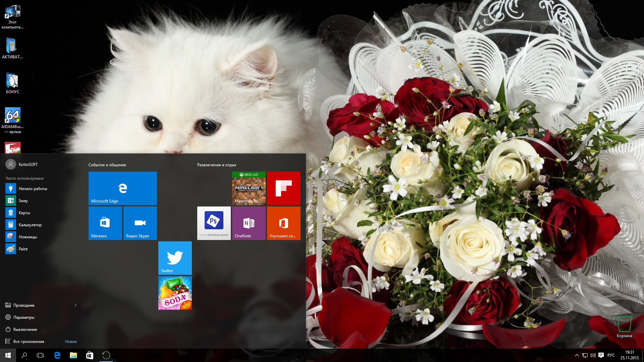The image size is (644, 362).
Task: Select the AIDA64Bus shortcut desktop icon
Action: point(13,121)
